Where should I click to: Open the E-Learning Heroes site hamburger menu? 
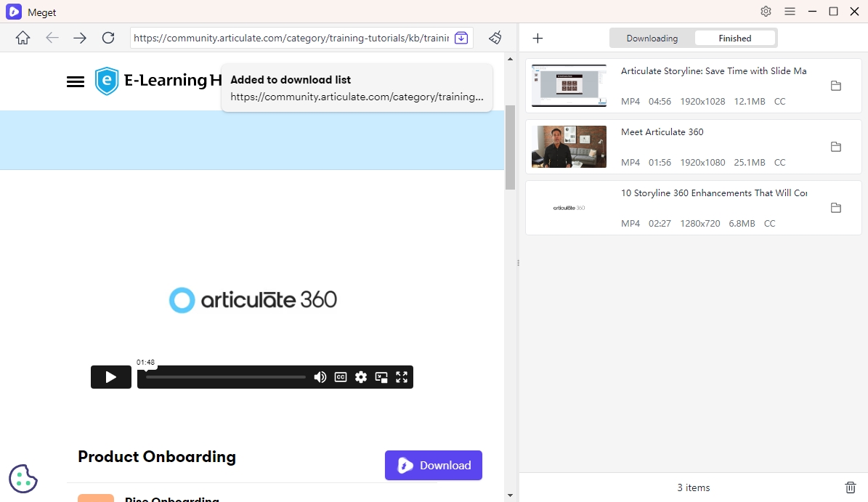click(76, 82)
